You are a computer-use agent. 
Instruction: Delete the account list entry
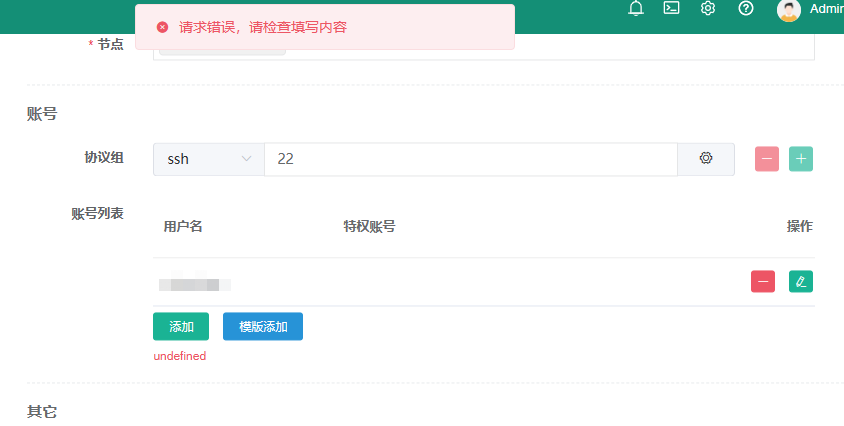point(763,281)
